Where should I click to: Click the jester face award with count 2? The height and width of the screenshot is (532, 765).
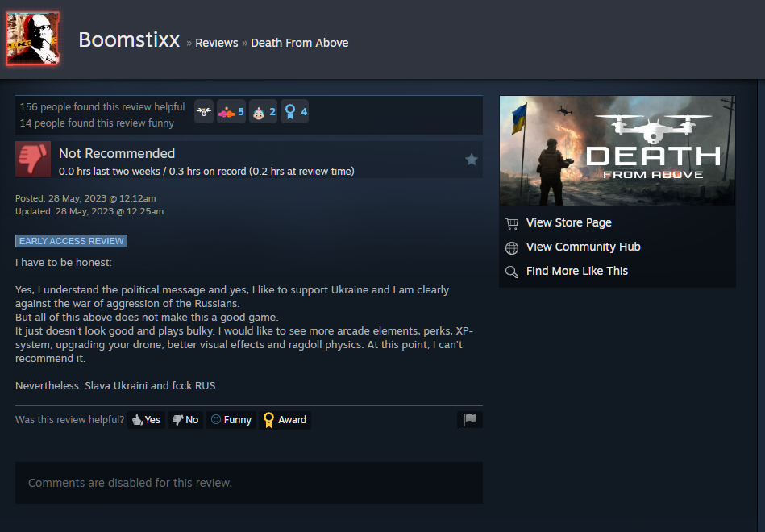click(264, 112)
